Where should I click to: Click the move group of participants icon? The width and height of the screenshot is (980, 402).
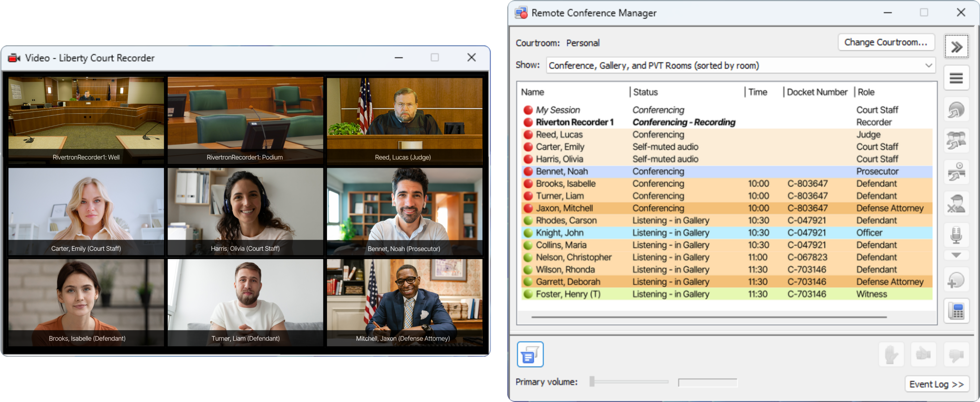(956, 140)
